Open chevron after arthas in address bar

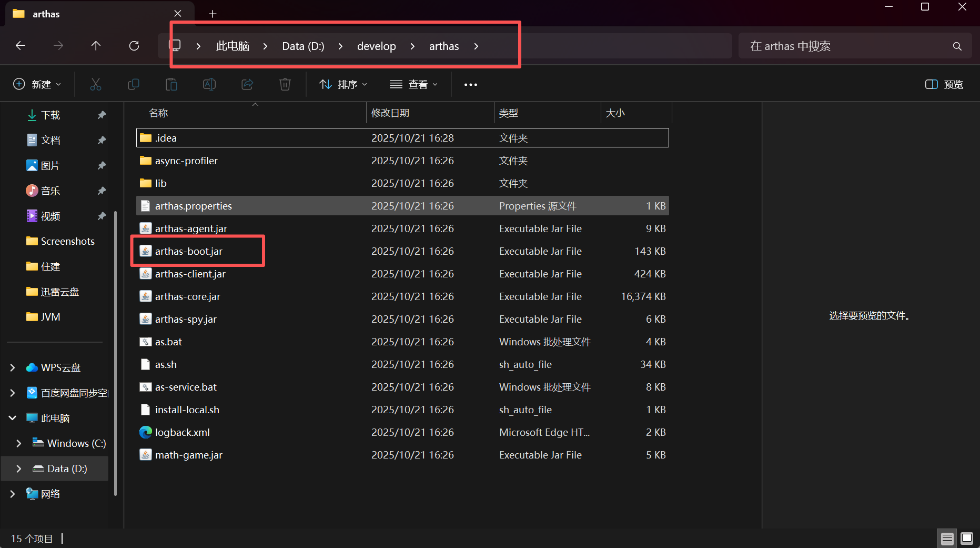(476, 46)
